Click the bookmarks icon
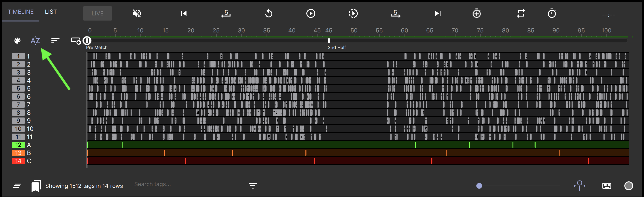This screenshot has width=644, height=197. (x=36, y=186)
